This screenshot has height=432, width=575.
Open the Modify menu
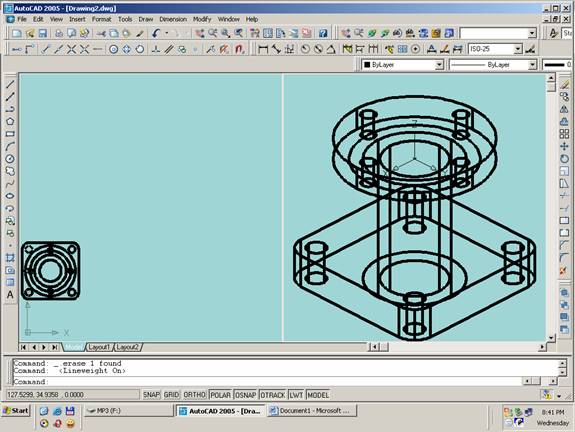click(x=202, y=19)
